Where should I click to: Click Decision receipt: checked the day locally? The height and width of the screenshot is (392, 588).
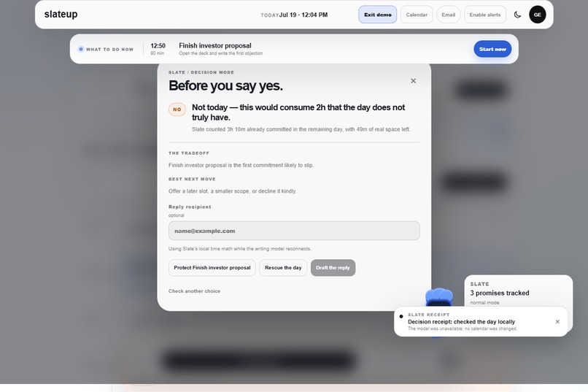coord(461,322)
